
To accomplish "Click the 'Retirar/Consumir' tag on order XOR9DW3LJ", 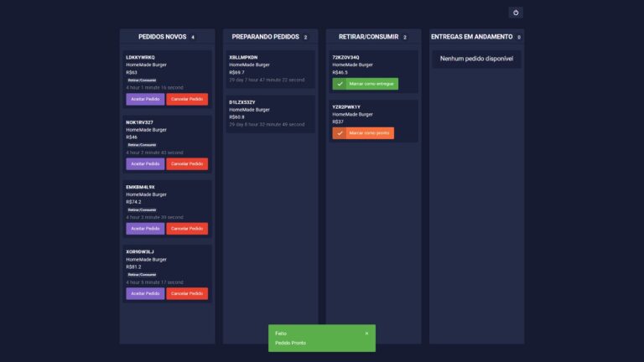I will (142, 274).
